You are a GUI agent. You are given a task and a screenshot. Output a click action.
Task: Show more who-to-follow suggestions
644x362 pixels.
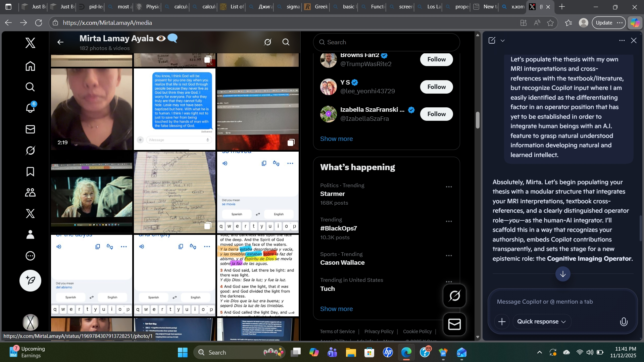tap(336, 139)
